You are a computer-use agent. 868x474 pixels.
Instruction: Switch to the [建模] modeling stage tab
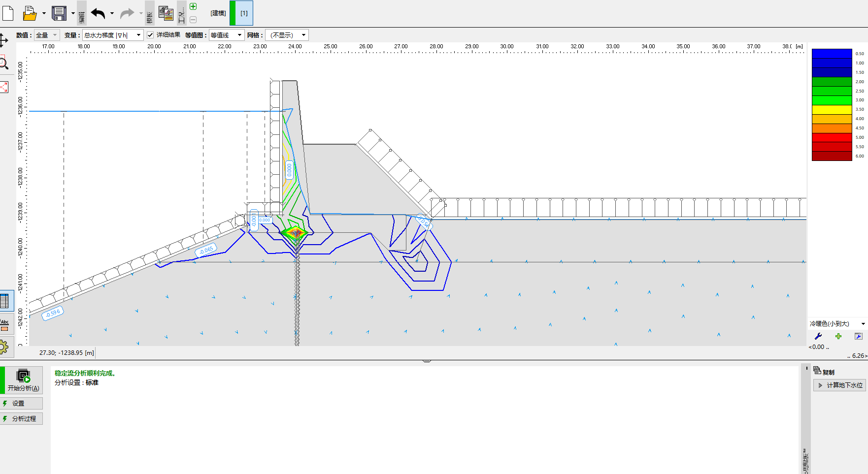(x=218, y=13)
